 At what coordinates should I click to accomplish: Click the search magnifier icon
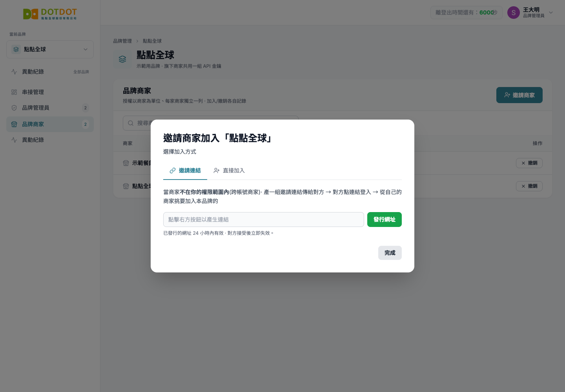coord(131,123)
